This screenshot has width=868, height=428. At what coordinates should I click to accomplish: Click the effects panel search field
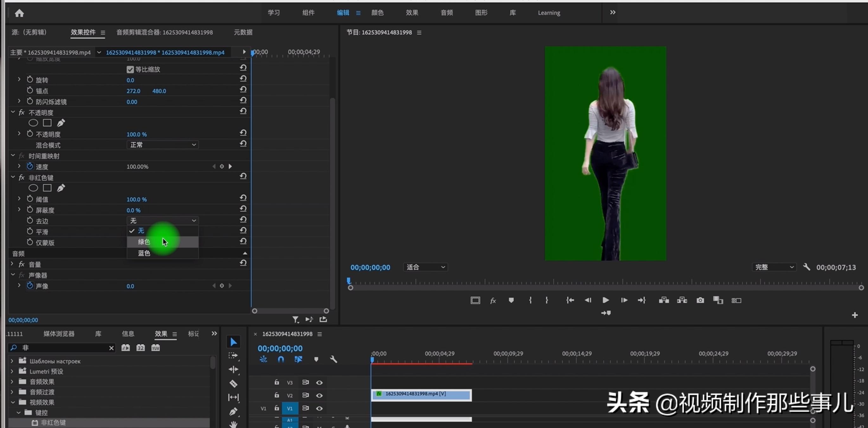coord(61,348)
